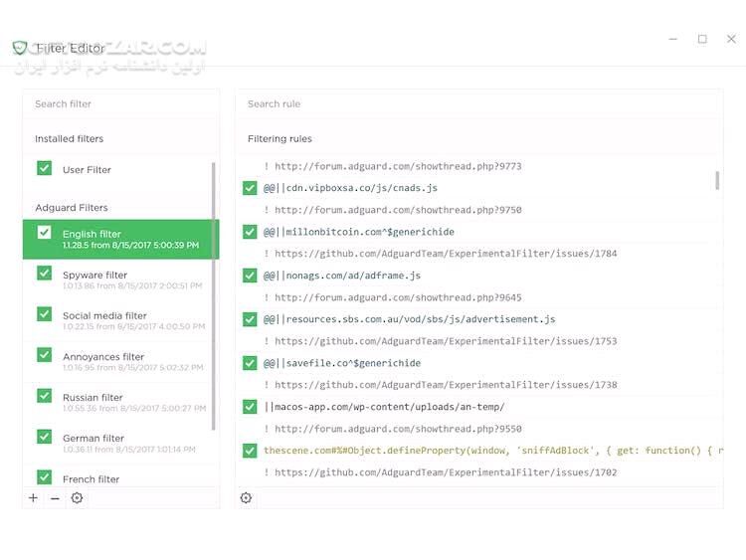Click the minus icon to remove filter
Viewport: 746px width, 560px height.
click(x=55, y=498)
